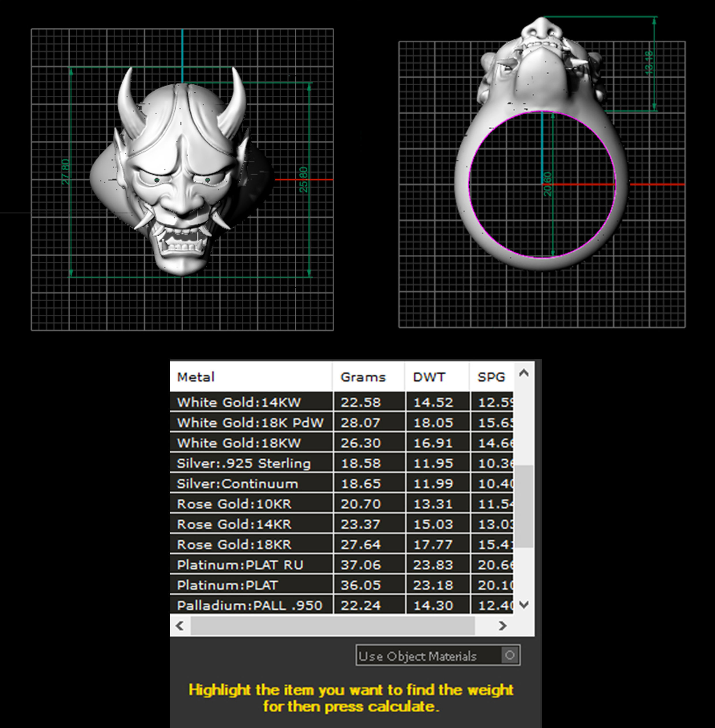Click the scroll left arrow below the table
Screen dimensions: 715x728
tap(180, 625)
